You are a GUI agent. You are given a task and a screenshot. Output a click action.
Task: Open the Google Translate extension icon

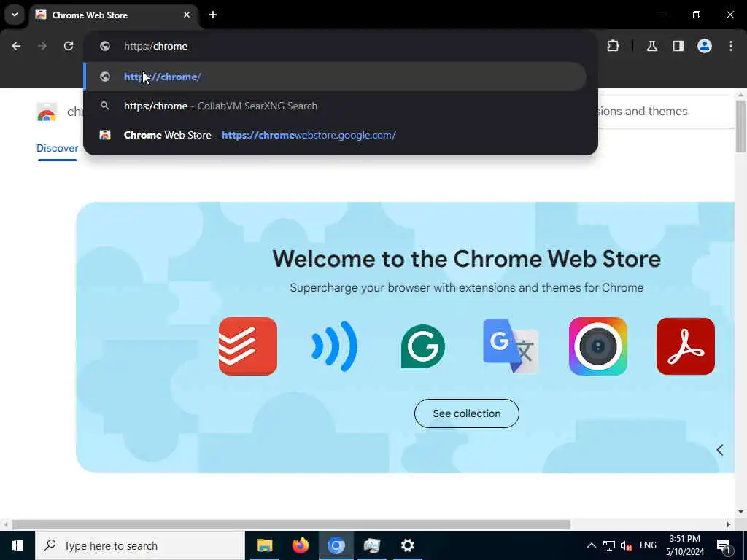(x=511, y=346)
